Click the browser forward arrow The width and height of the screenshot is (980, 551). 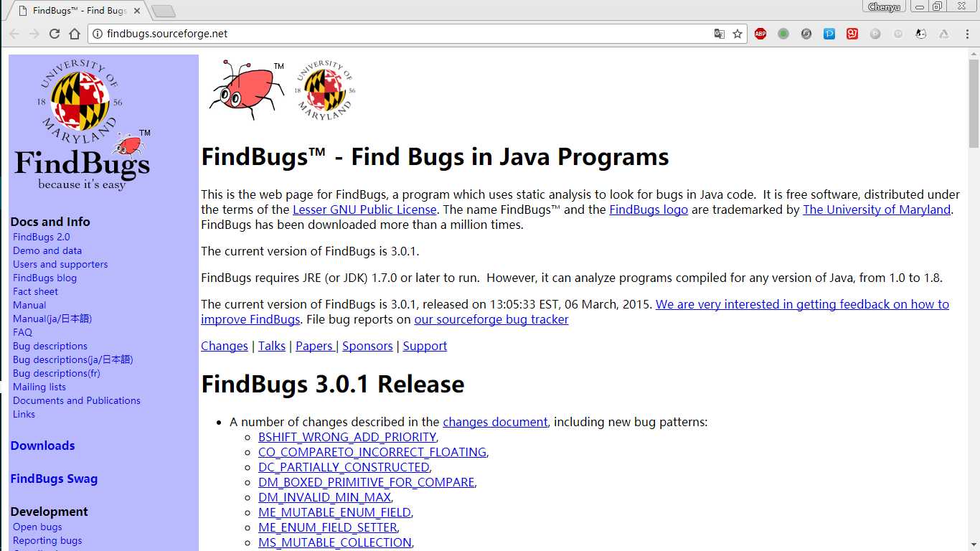click(34, 34)
